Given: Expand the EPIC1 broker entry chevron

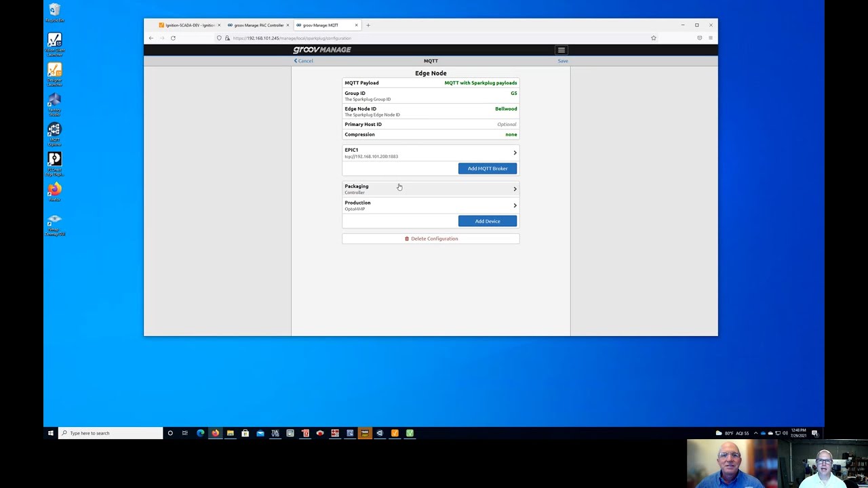Looking at the screenshot, I should pos(515,153).
